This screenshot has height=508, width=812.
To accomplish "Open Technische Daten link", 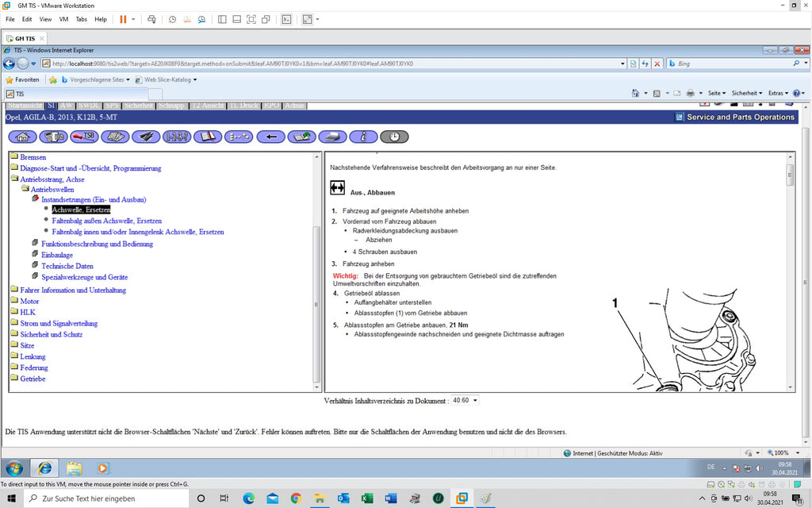I will (x=67, y=266).
